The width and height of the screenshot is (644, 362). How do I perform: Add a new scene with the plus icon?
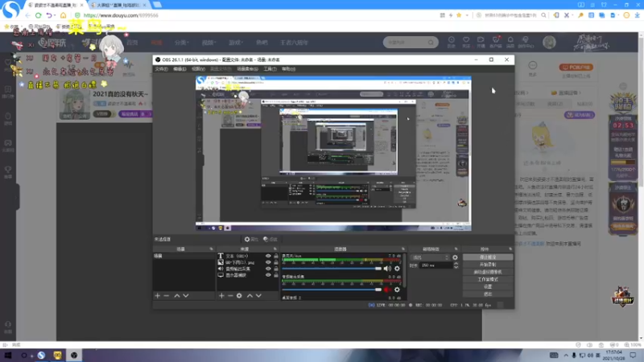coord(157,295)
